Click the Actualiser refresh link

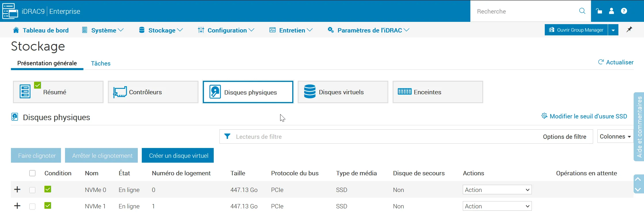click(x=616, y=62)
